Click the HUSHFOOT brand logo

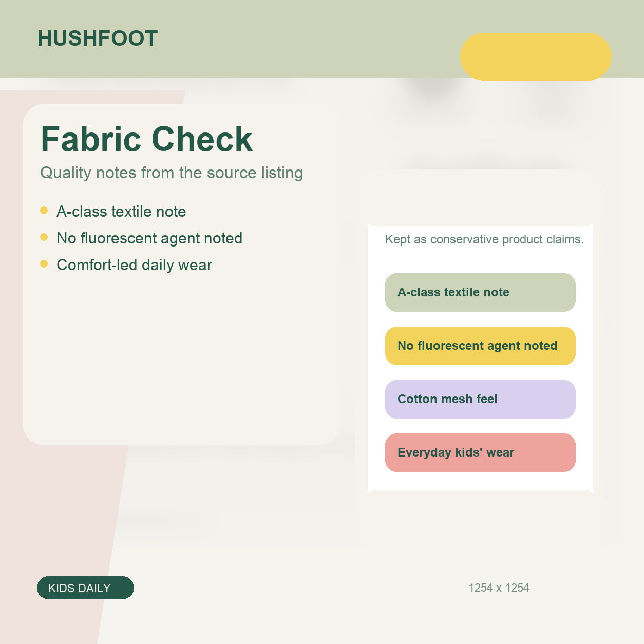(98, 39)
